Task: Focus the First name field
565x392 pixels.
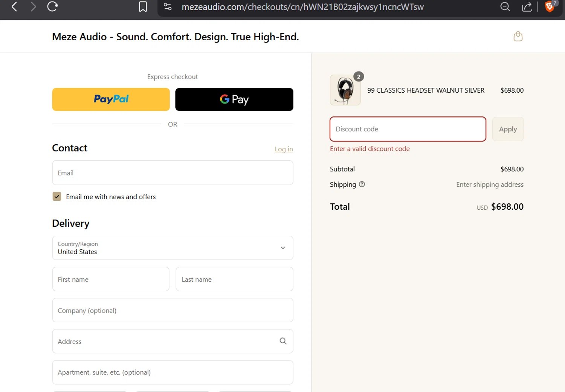Action: coord(111,279)
